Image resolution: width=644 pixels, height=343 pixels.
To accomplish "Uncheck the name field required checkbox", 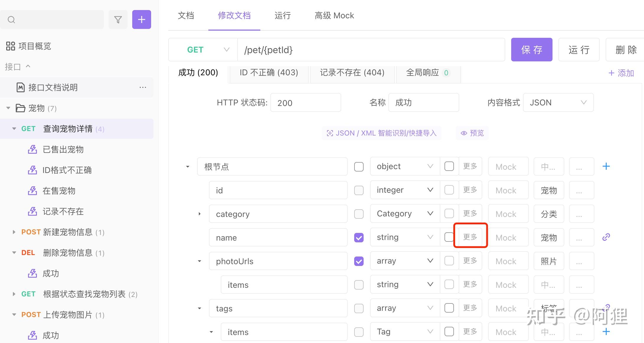I will click(x=359, y=238).
